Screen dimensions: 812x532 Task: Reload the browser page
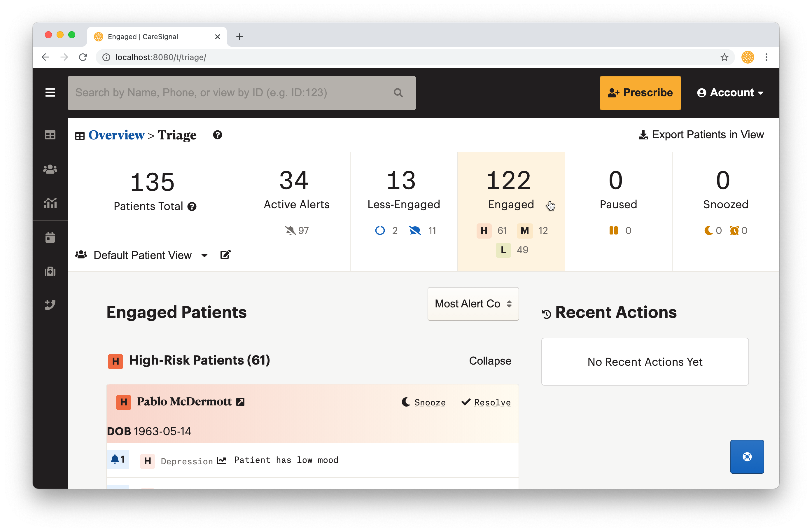click(x=83, y=57)
